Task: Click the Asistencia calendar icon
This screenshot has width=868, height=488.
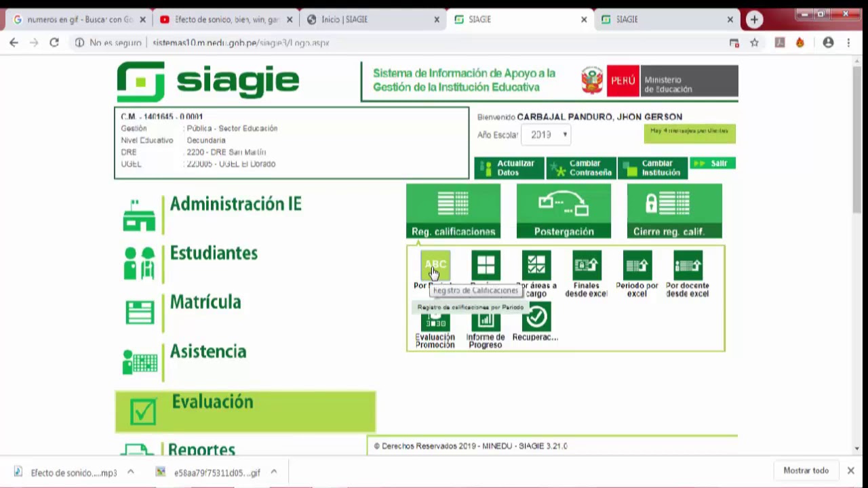Action: click(x=140, y=362)
